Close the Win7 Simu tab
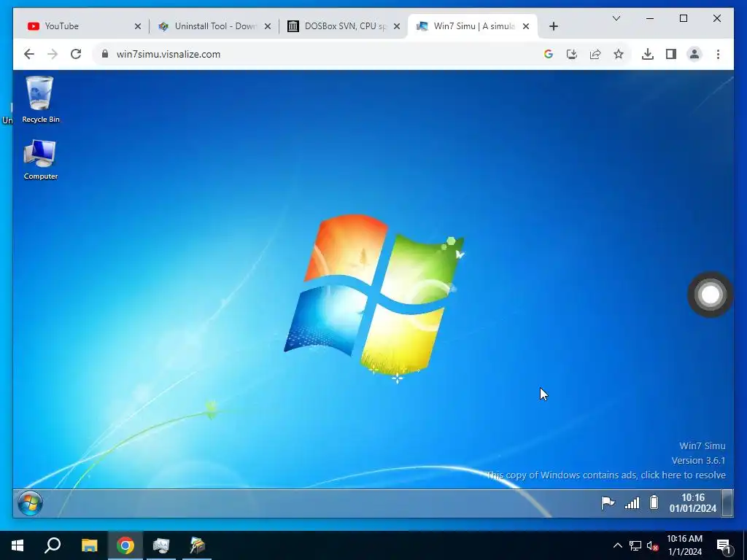The height and width of the screenshot is (560, 747). (526, 26)
